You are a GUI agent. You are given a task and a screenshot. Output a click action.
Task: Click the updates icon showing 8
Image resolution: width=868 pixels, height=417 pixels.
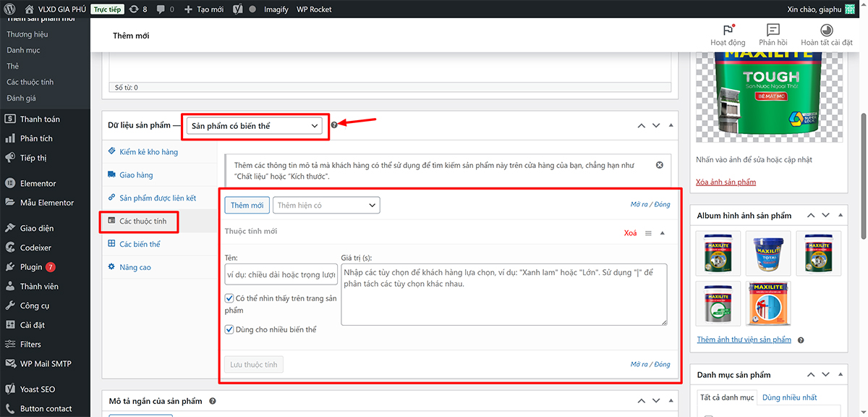point(138,9)
